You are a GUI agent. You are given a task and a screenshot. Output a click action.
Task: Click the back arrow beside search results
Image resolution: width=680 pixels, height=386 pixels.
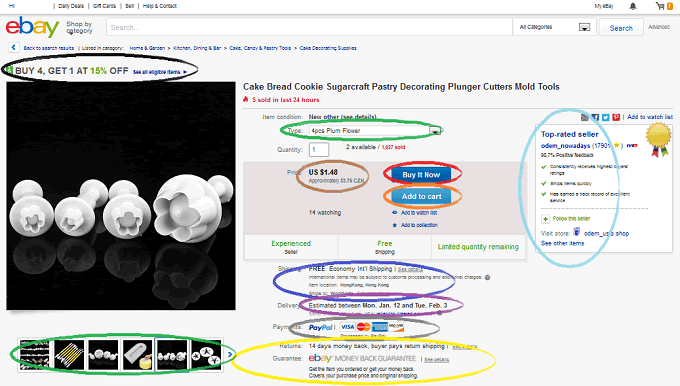pos(13,47)
